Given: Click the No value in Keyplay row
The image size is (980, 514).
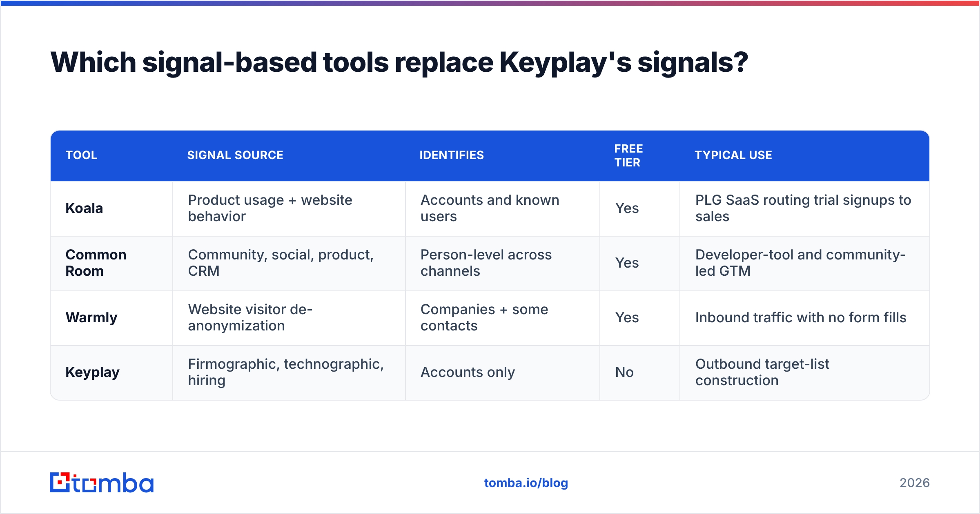Looking at the screenshot, I should point(624,372).
